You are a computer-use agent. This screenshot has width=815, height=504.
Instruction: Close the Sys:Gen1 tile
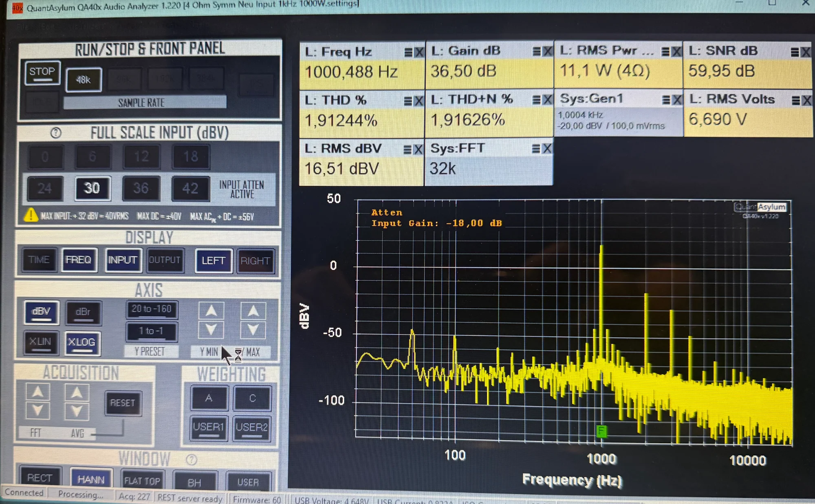pos(677,100)
